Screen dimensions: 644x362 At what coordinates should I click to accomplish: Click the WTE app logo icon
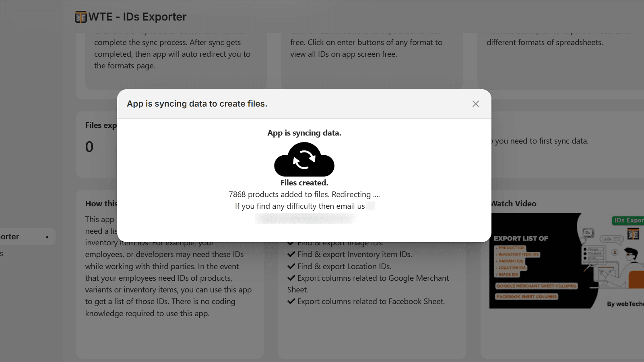[x=80, y=16]
